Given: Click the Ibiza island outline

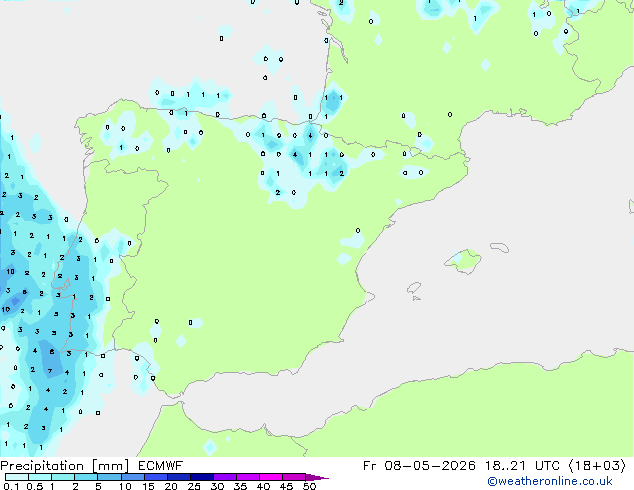Looking at the screenshot, I should [414, 288].
